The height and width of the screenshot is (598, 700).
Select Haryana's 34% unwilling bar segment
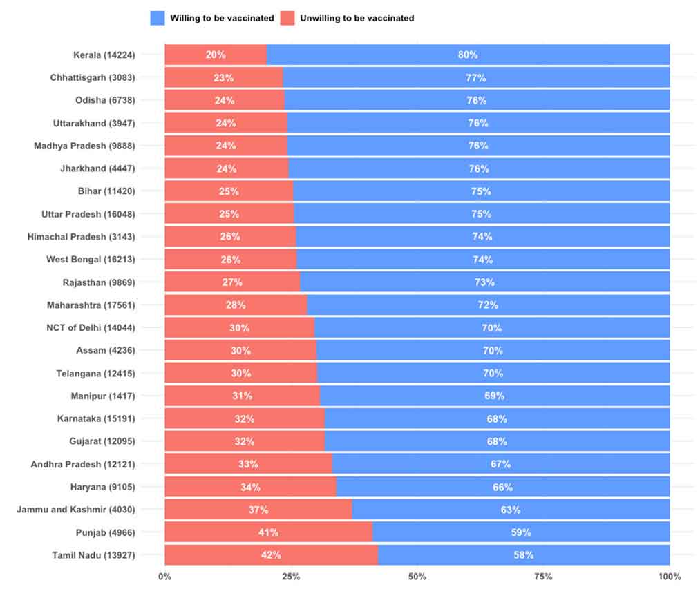[x=250, y=487]
